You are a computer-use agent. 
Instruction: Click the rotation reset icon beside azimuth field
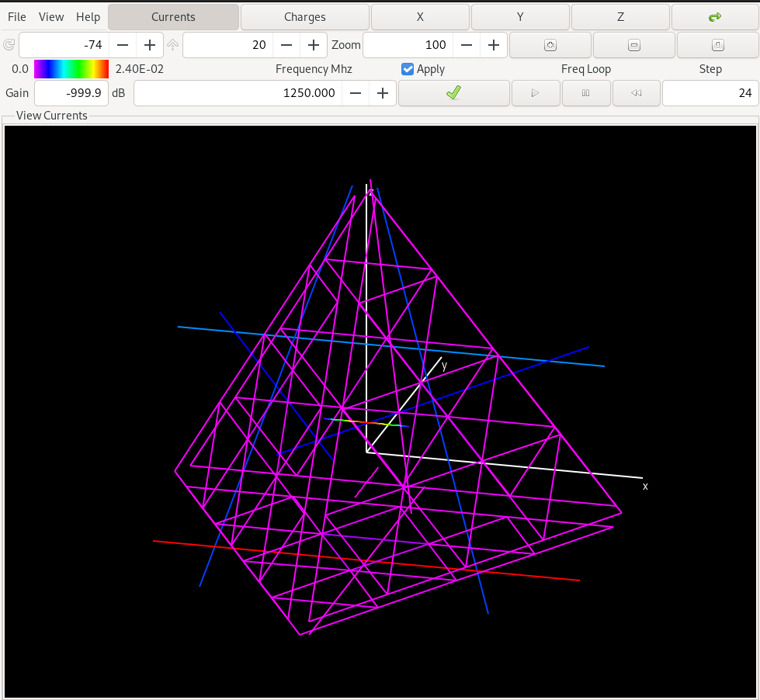[x=8, y=44]
